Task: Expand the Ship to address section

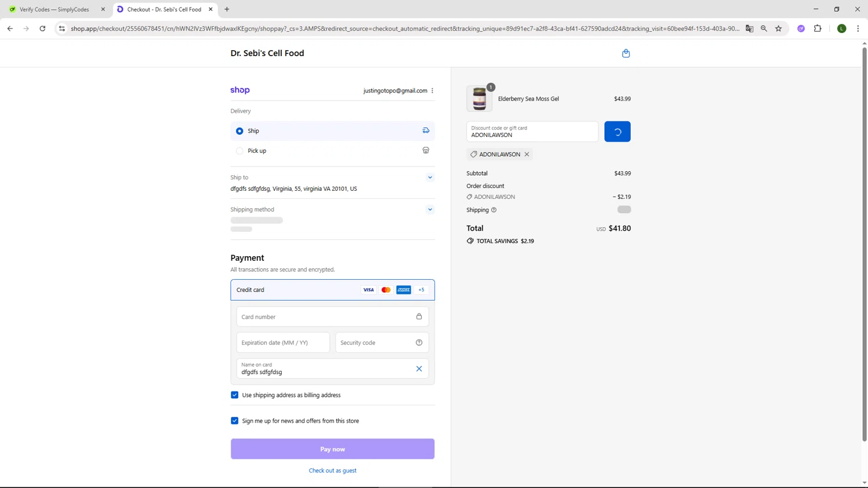Action: click(x=430, y=178)
